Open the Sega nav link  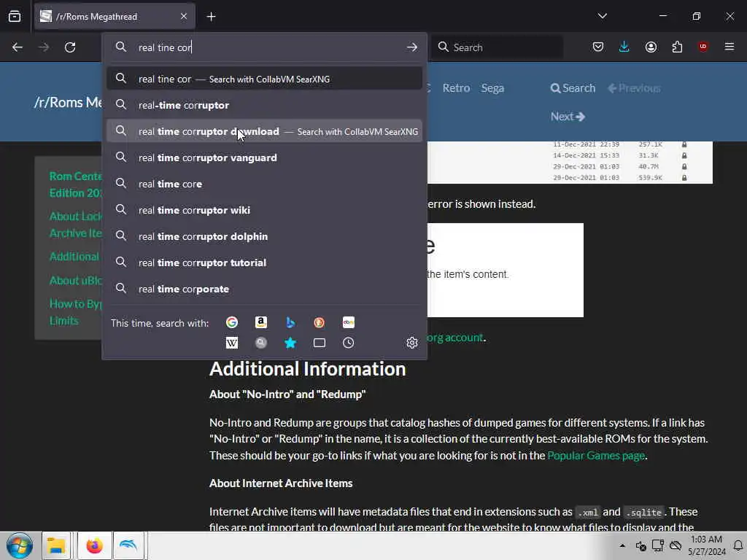[492, 88]
